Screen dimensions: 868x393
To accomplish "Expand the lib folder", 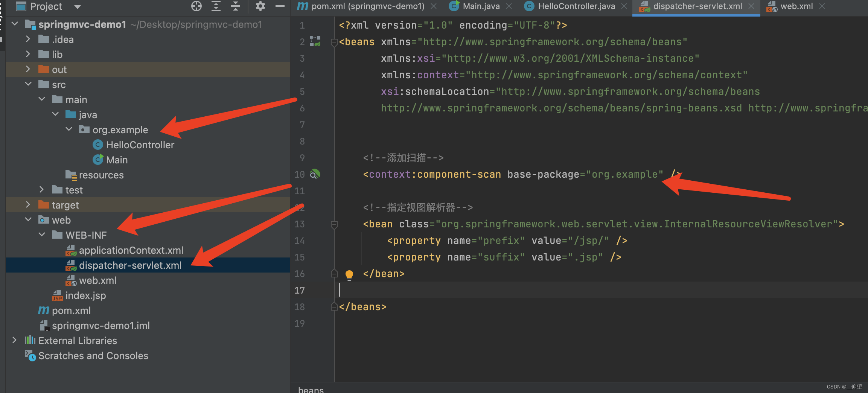I will pyautogui.click(x=28, y=54).
